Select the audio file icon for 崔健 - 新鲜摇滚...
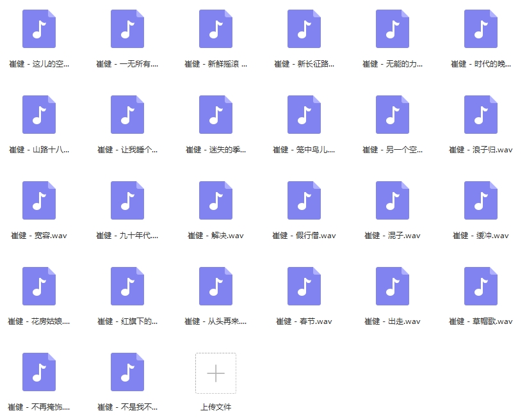 (216, 29)
